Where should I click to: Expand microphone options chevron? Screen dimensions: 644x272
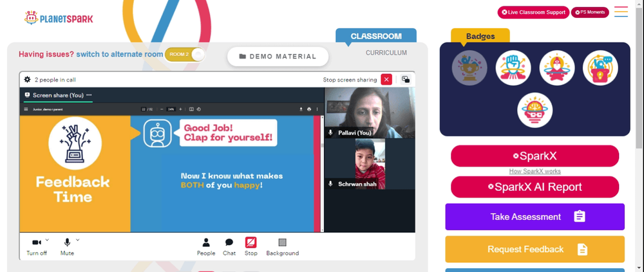click(x=78, y=240)
